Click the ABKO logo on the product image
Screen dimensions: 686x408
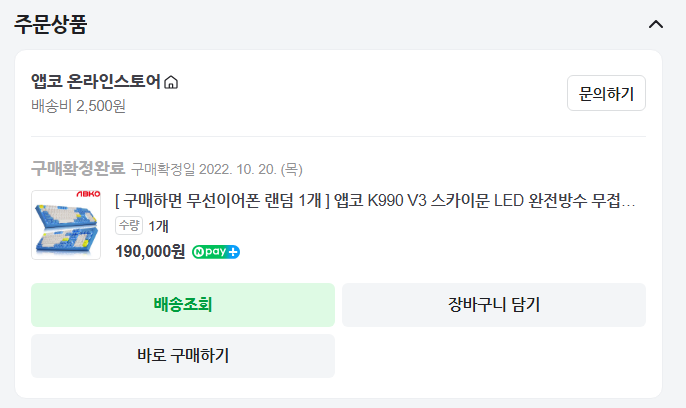click(x=88, y=196)
